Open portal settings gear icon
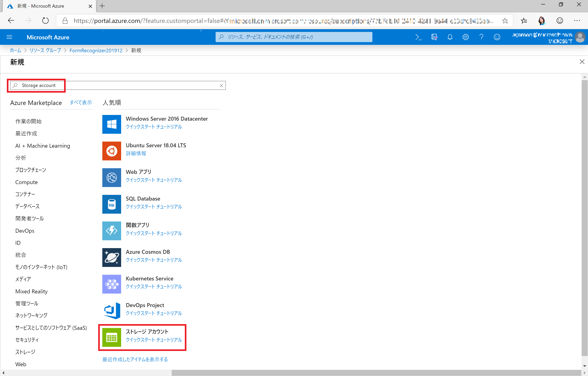 point(465,37)
